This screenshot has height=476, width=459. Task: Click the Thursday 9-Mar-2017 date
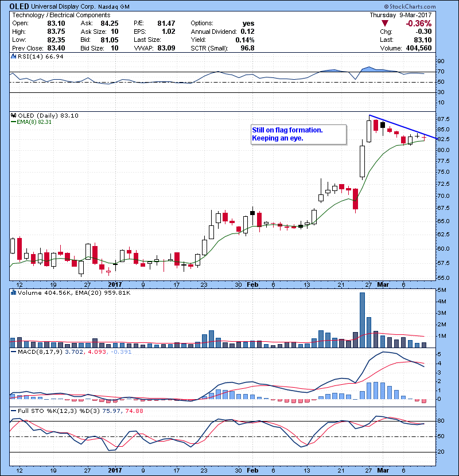[400, 15]
